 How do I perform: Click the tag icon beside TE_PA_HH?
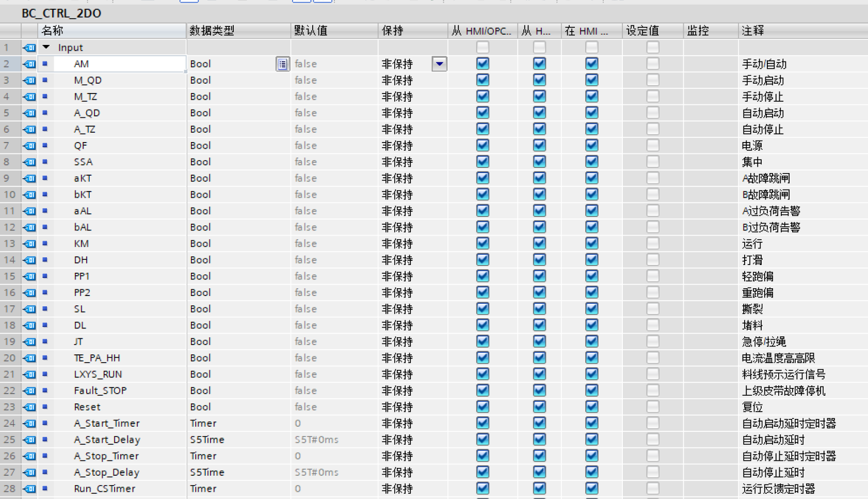pyautogui.click(x=29, y=358)
